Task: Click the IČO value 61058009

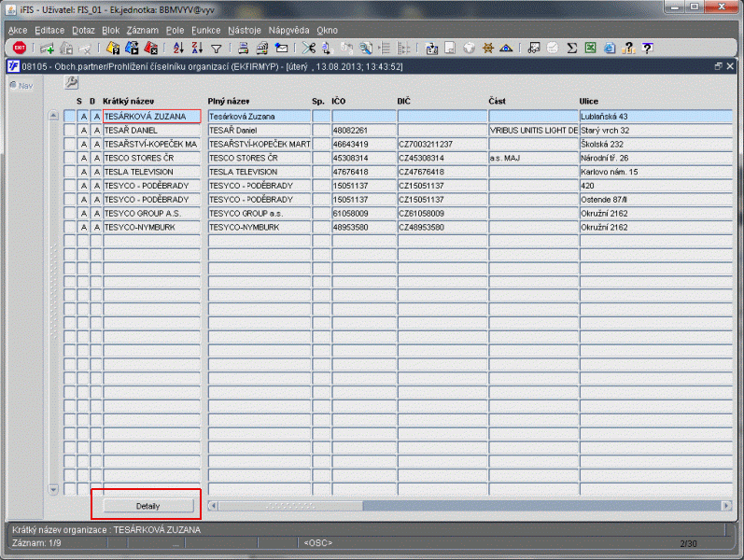Action: coord(363,214)
